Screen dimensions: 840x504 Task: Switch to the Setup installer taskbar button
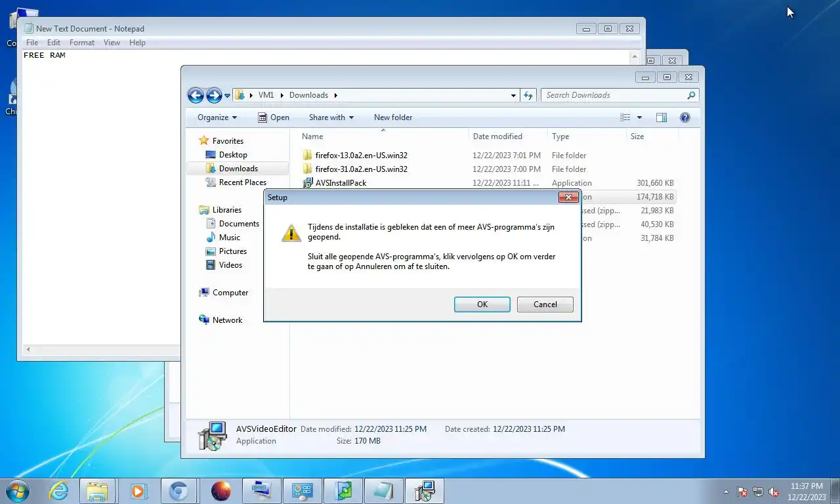(x=425, y=491)
